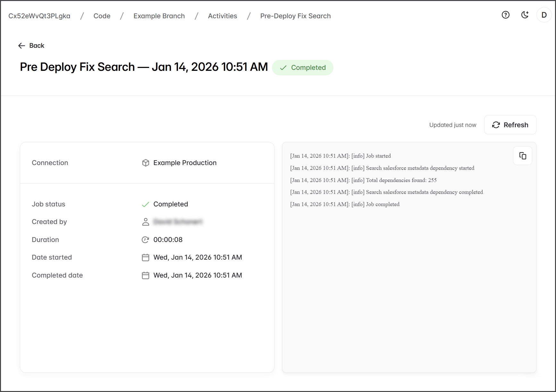Click the green checkmark next to Job status
556x392 pixels.
pyautogui.click(x=146, y=204)
